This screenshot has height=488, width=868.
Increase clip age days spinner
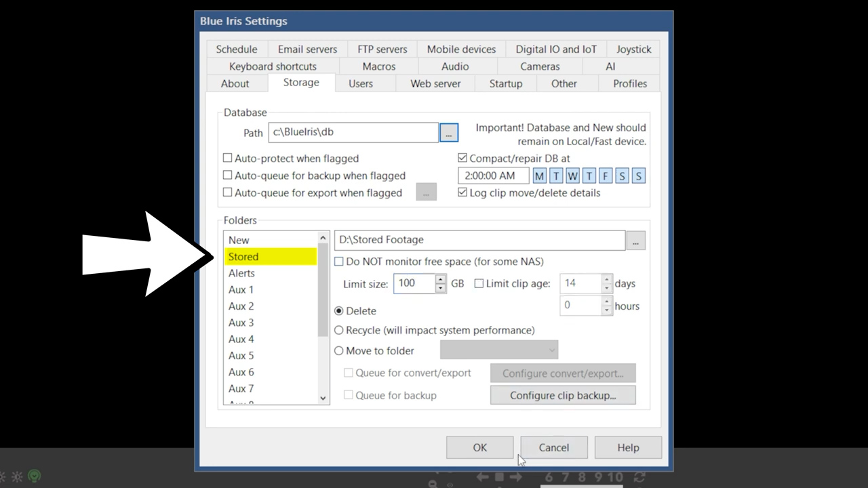pos(607,279)
